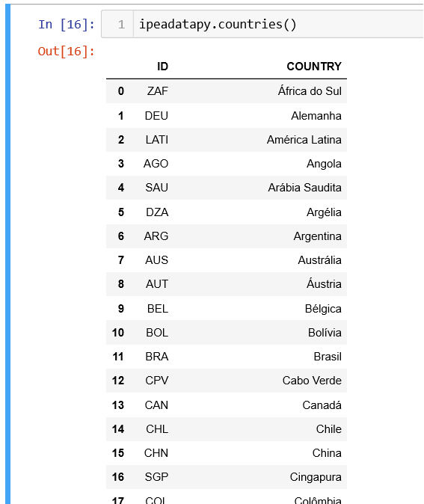This screenshot has width=424, height=504.
Task: Select the Out[16] output prompt
Action: pyautogui.click(x=67, y=51)
